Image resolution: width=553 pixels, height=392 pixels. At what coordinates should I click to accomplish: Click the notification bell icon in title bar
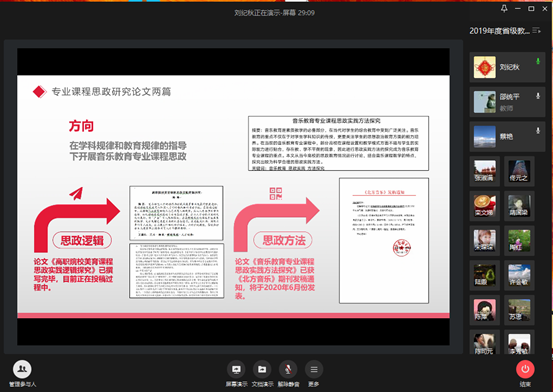click(504, 8)
